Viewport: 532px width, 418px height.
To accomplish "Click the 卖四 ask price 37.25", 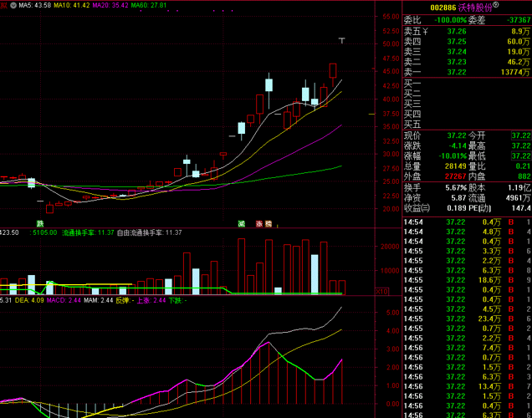I will tap(457, 42).
